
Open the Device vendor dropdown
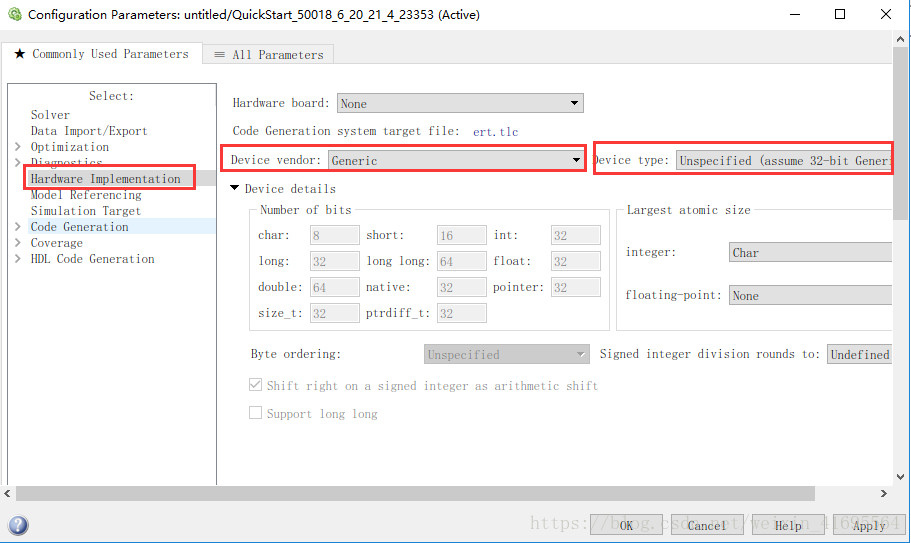tap(457, 160)
